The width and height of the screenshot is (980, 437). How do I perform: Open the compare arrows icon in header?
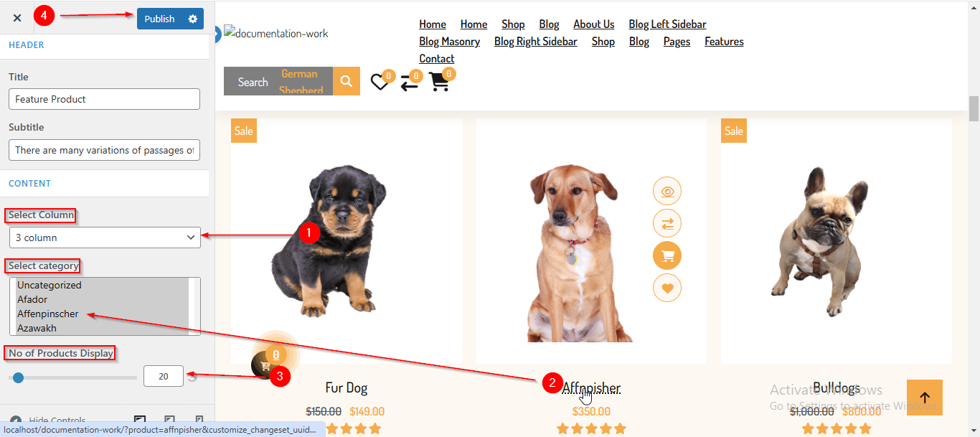(410, 83)
